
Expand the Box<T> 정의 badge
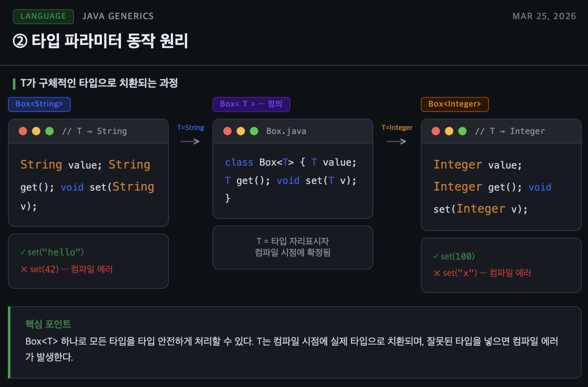coord(251,104)
